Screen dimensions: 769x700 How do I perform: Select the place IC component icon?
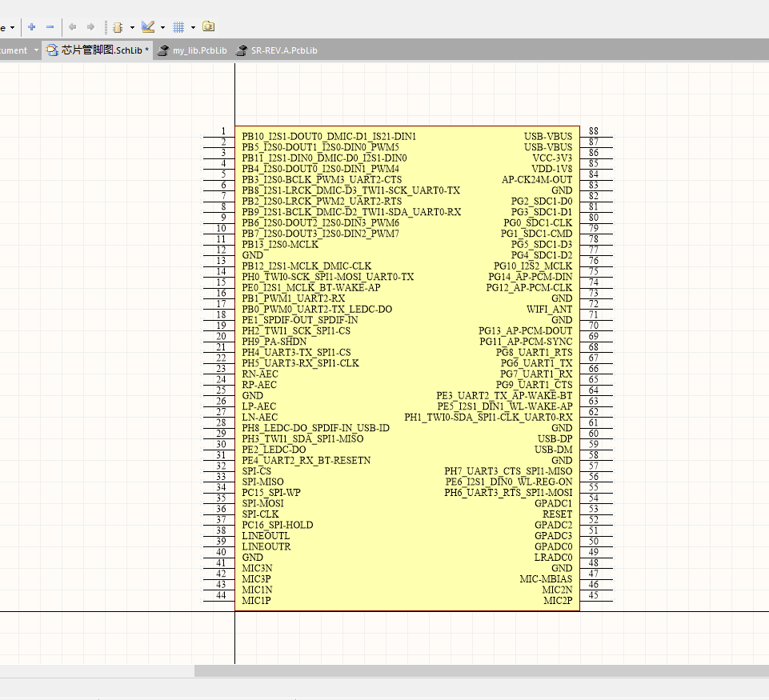click(118, 26)
